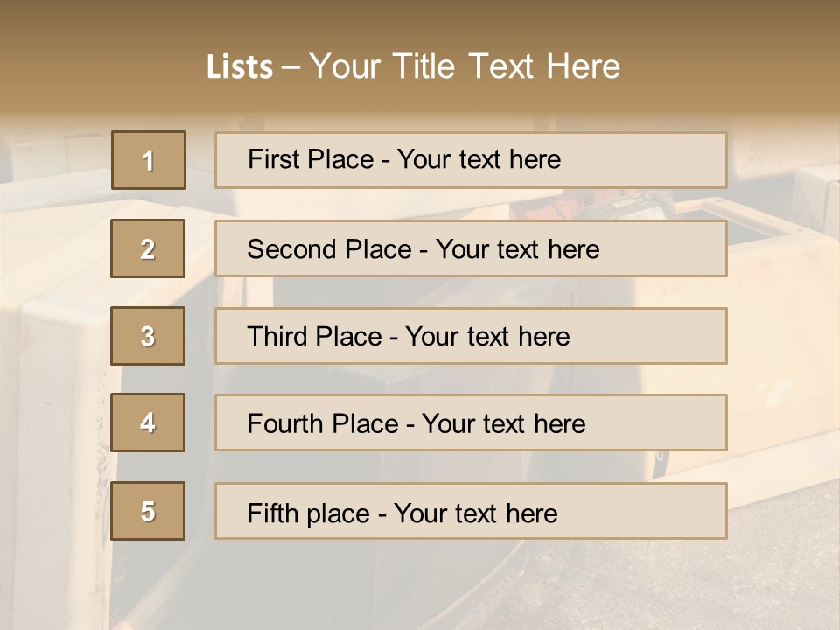Select the number 2 list box
Viewport: 840px width, 630px height.
pos(148,248)
